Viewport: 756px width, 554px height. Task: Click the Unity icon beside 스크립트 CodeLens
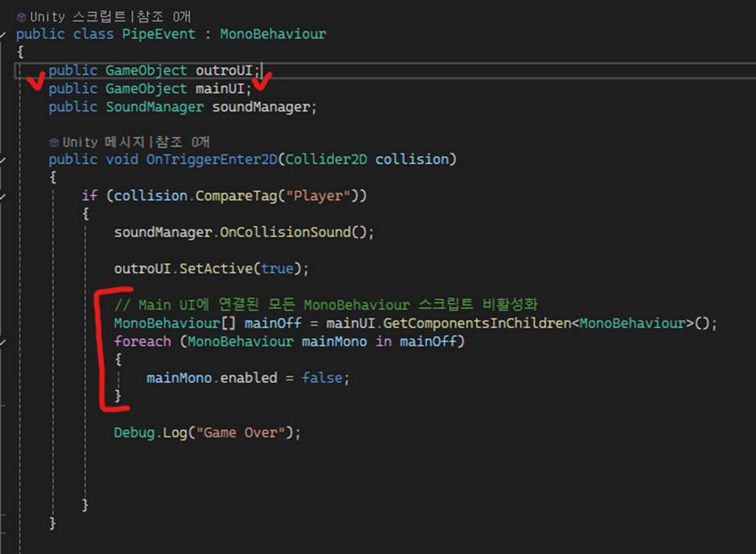[x=21, y=18]
